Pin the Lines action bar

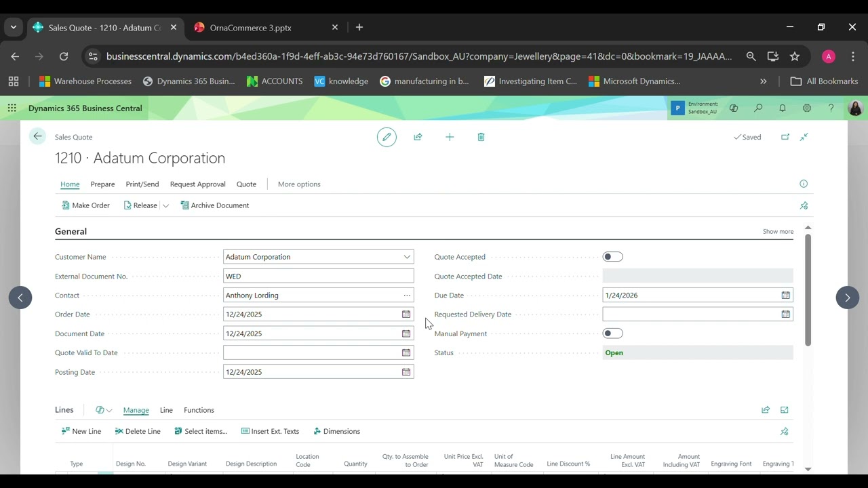point(785,431)
